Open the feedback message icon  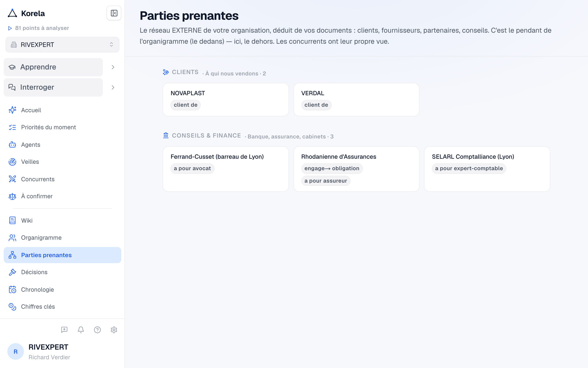tap(64, 330)
